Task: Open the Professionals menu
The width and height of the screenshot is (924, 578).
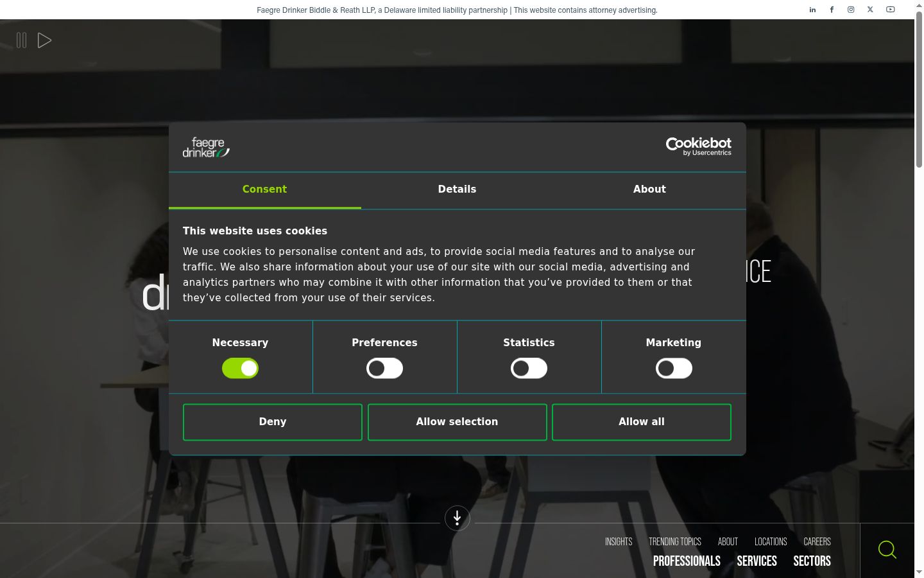Action: [x=687, y=561]
